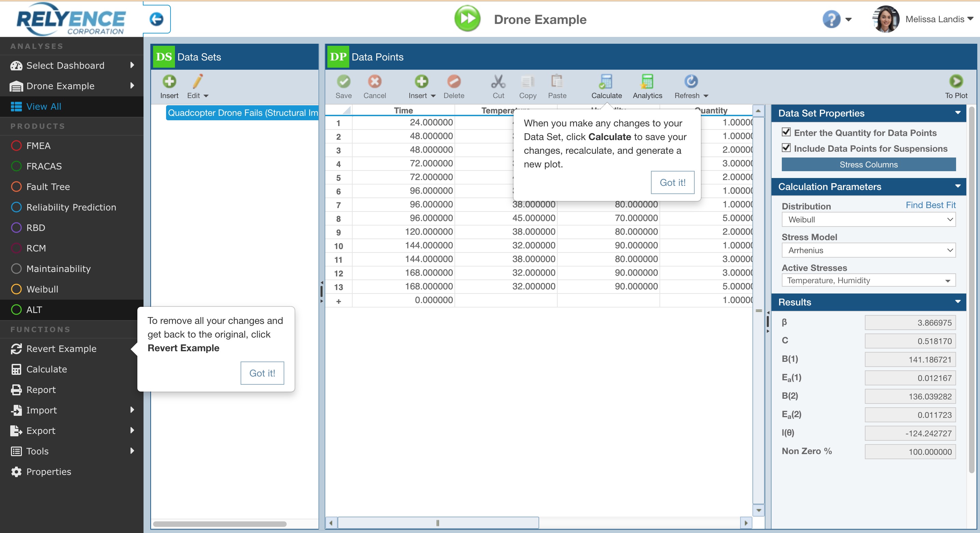Viewport: 980px width, 533px height.
Task: Expand the Active Stresses selector
Action: click(x=868, y=281)
